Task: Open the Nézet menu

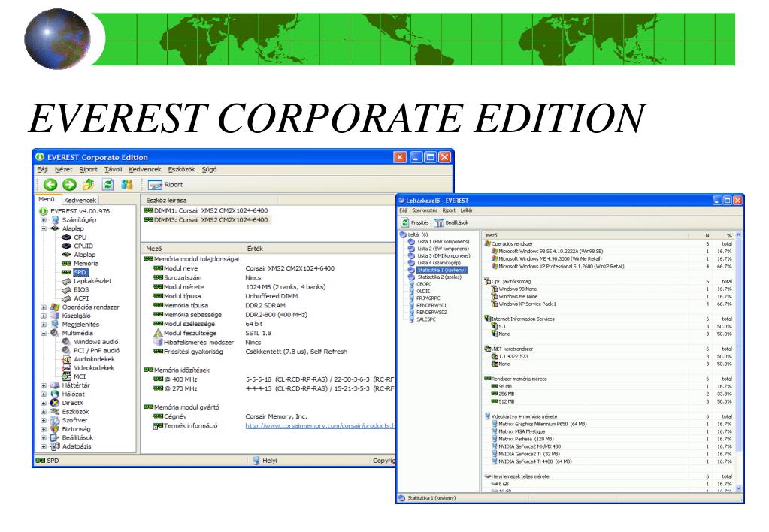Action: pos(63,169)
